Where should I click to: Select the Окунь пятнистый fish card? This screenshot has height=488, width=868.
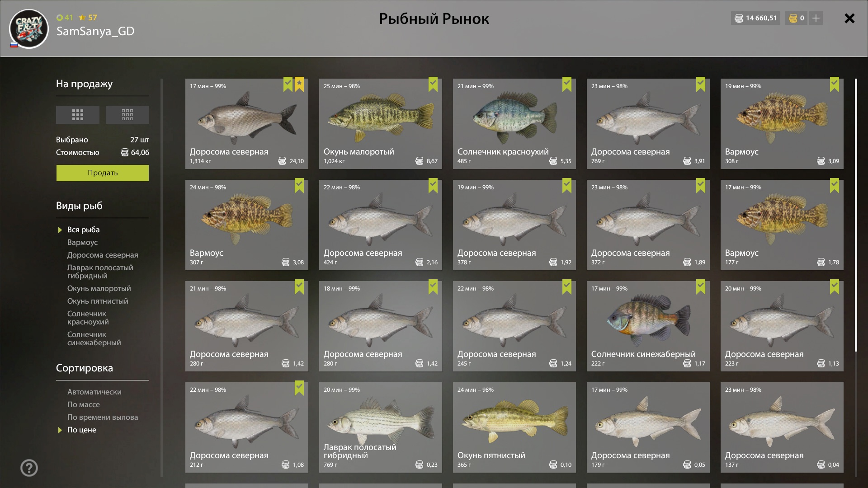tap(514, 427)
